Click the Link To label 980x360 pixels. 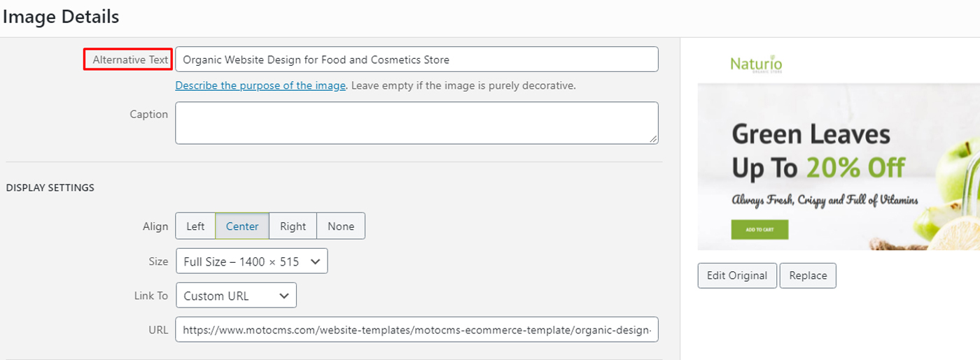(x=150, y=296)
